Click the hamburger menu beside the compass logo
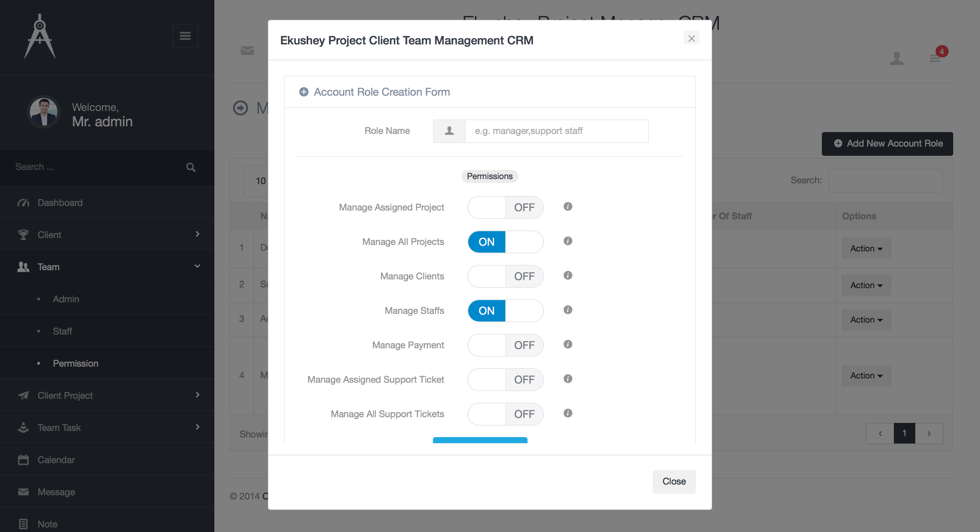Viewport: 980px width, 532px height. [x=185, y=36]
